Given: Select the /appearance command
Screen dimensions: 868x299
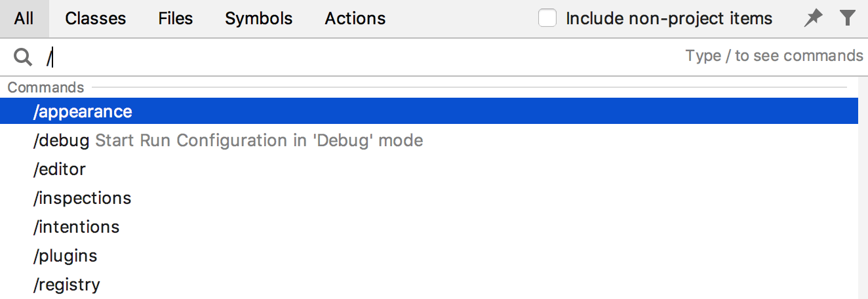Looking at the screenshot, I should tap(83, 111).
